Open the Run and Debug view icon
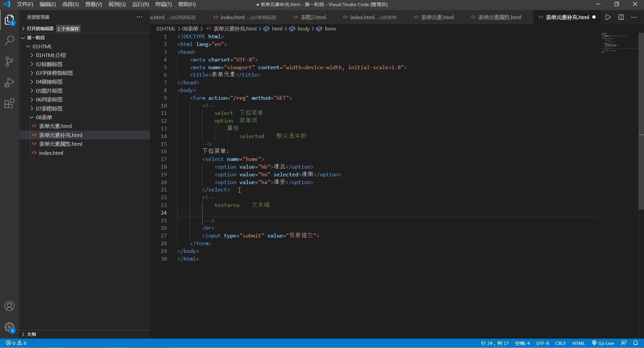Viewport: 644px width, 348px height. click(x=9, y=83)
